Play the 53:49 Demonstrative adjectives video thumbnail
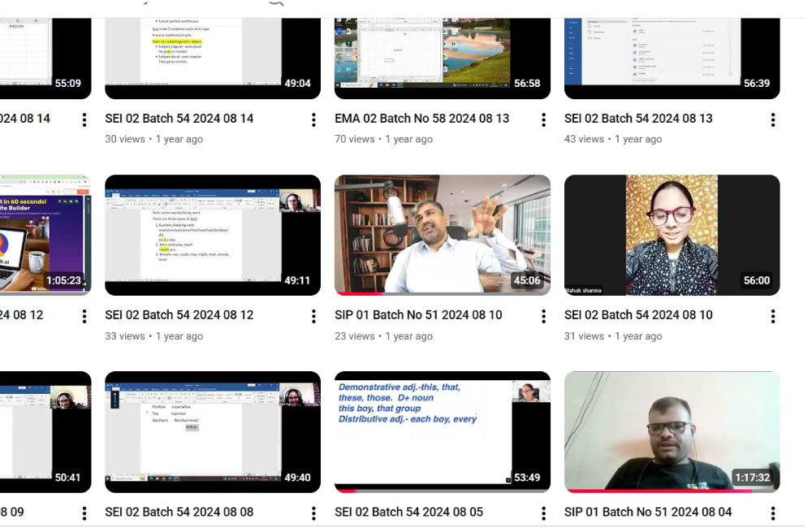The height and width of the screenshot is (528, 812). (x=442, y=431)
